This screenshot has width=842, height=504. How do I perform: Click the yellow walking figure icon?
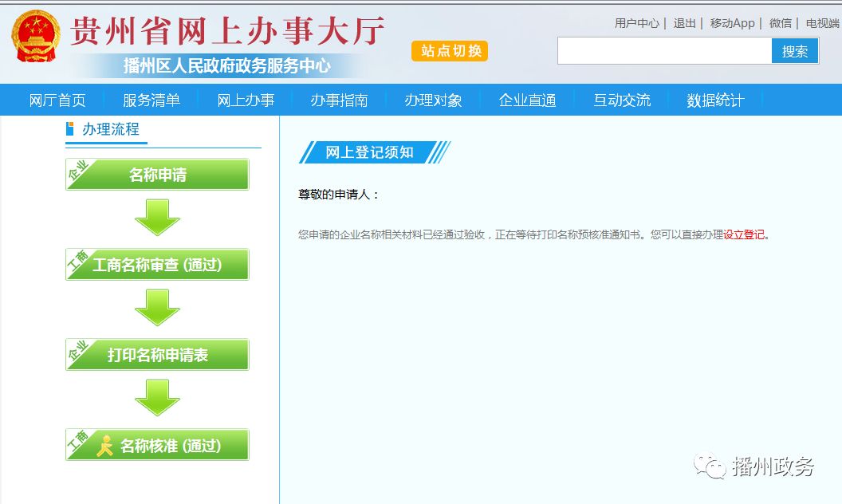point(104,445)
